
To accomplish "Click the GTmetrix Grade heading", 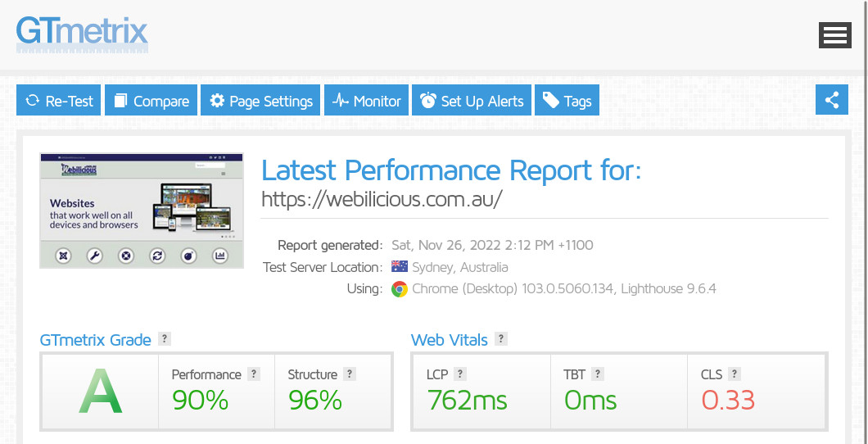I will click(95, 339).
